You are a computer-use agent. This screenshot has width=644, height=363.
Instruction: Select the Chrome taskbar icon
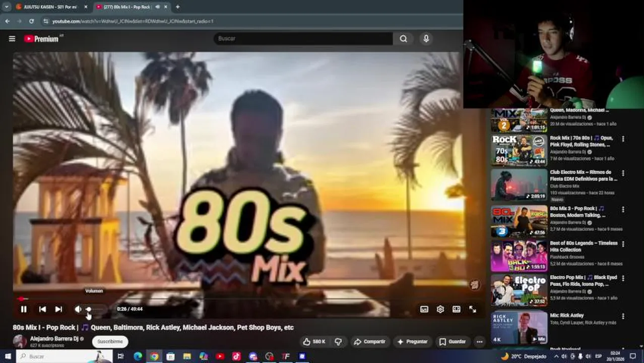(154, 356)
